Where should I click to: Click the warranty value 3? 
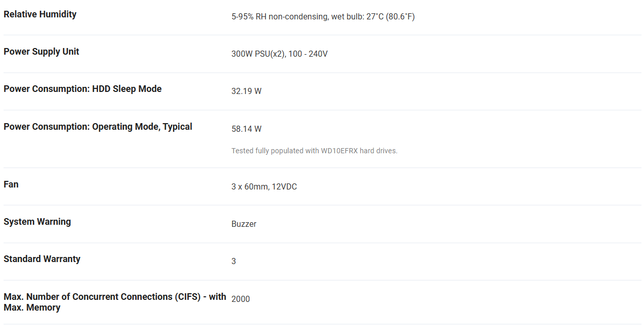pyautogui.click(x=234, y=262)
